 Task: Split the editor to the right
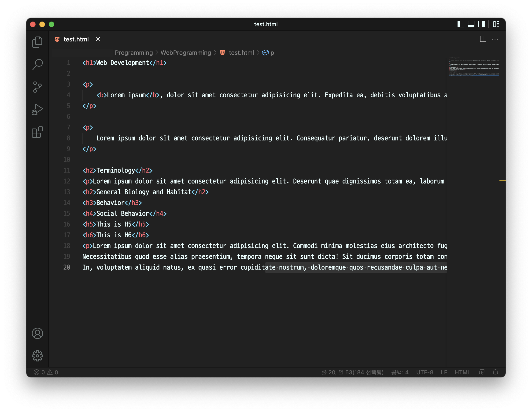(x=483, y=39)
